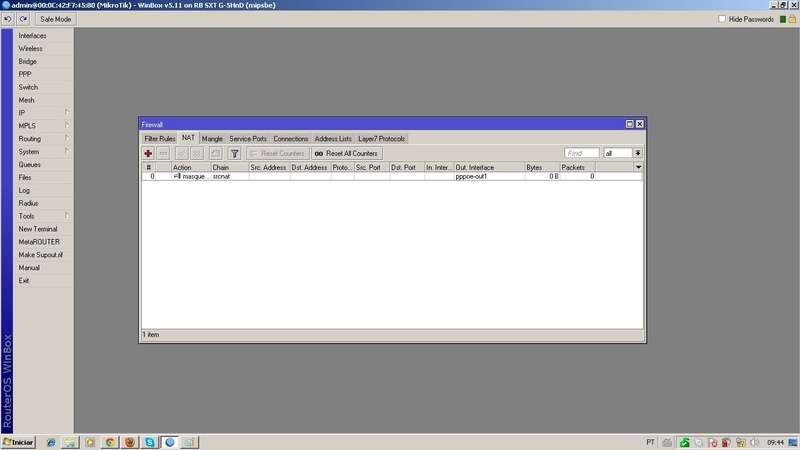Click the Enable rule checkmark icon
This screenshot has width=800, height=450.
(182, 153)
